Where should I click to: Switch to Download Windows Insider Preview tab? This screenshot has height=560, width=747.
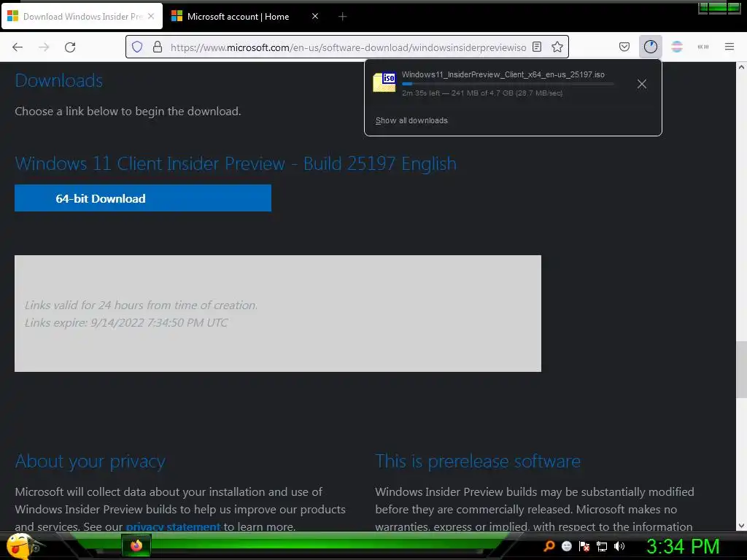[82, 16]
